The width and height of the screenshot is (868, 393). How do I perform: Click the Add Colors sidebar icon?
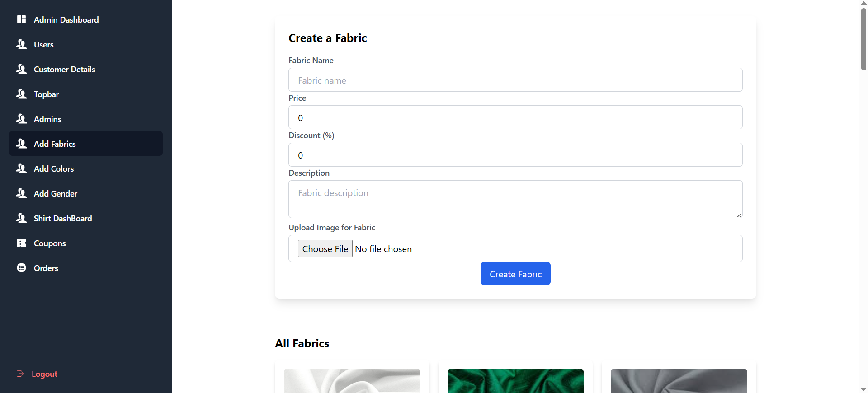click(21, 168)
